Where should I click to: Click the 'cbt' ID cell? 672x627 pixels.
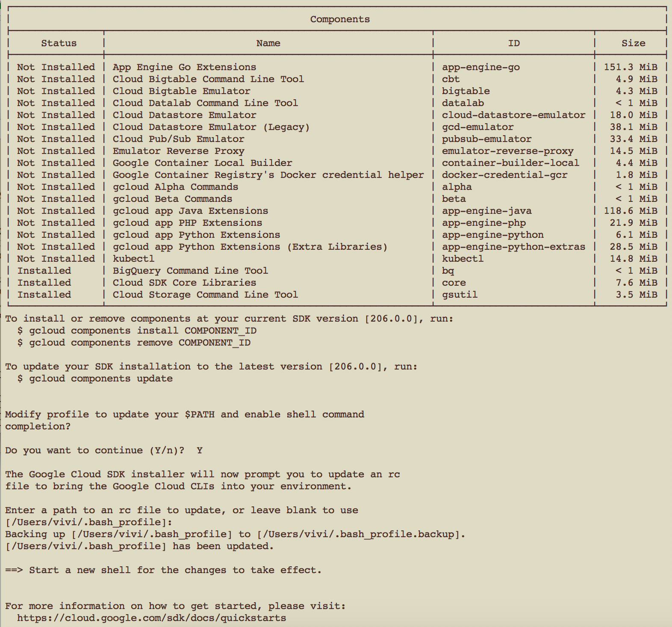click(451, 79)
